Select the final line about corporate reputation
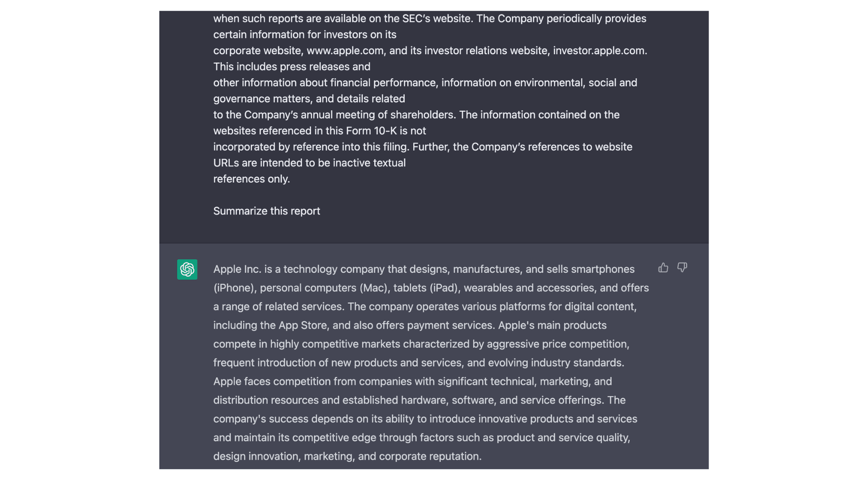 point(348,456)
